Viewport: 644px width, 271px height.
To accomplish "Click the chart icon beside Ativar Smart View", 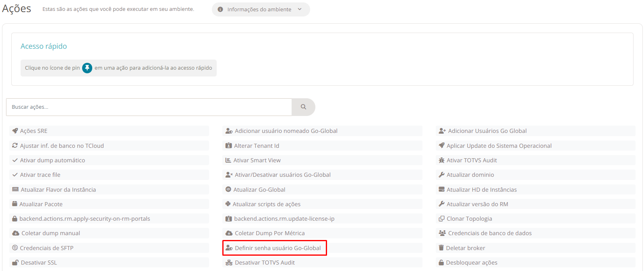I will point(228,160).
